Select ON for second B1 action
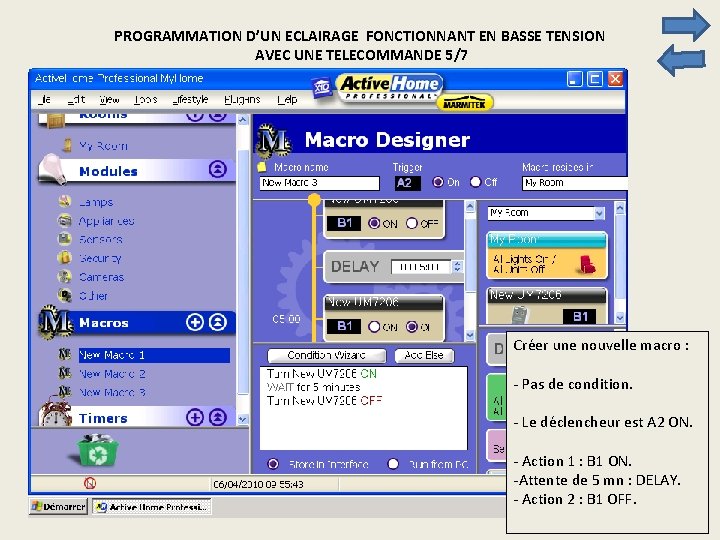Screen dimensions: 720x540 pos(374,326)
